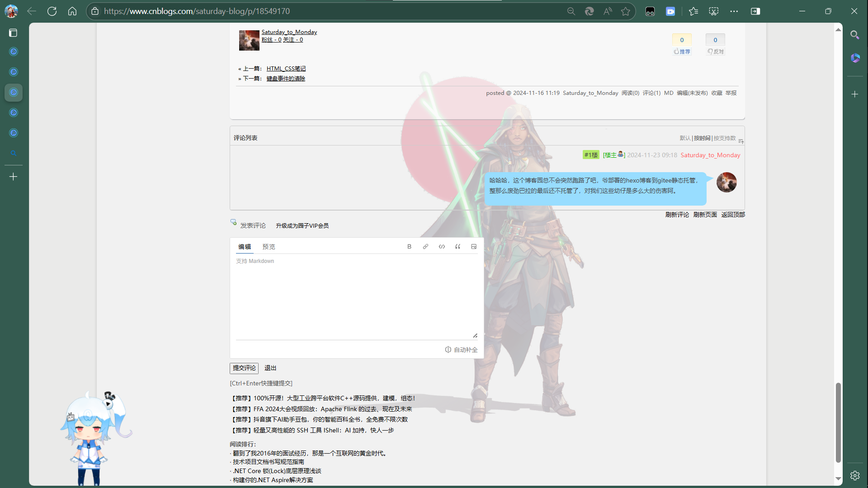Open browser Settings and more menu
This screenshot has height=488, width=868.
[x=734, y=11]
